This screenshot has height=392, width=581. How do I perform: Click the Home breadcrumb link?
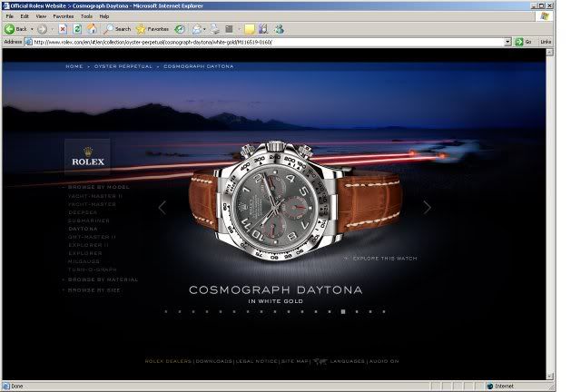tap(74, 66)
